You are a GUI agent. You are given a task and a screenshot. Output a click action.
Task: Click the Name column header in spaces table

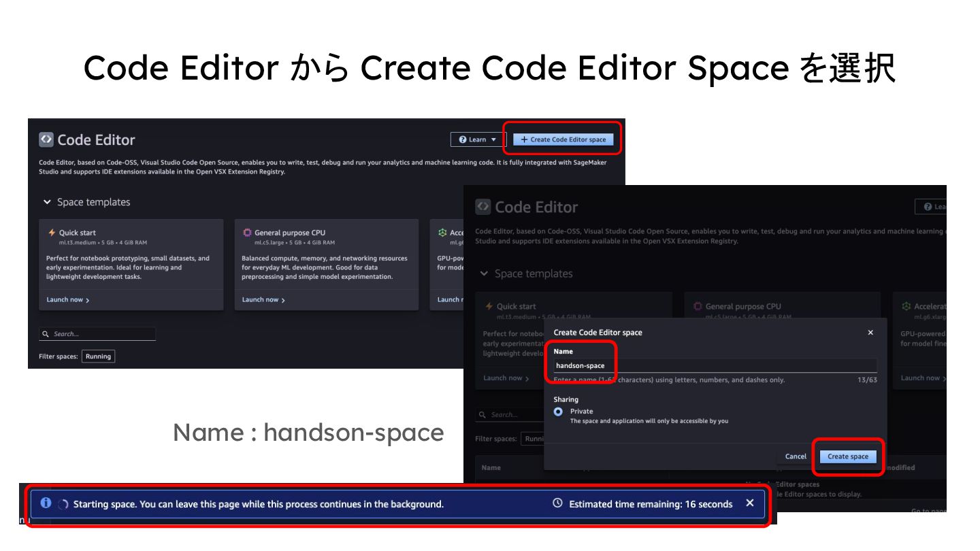(491, 468)
